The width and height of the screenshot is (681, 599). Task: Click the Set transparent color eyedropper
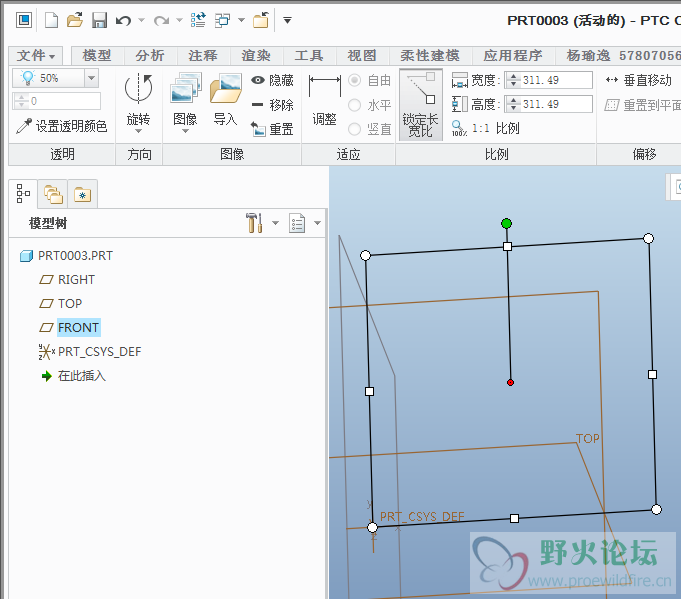click(x=24, y=126)
